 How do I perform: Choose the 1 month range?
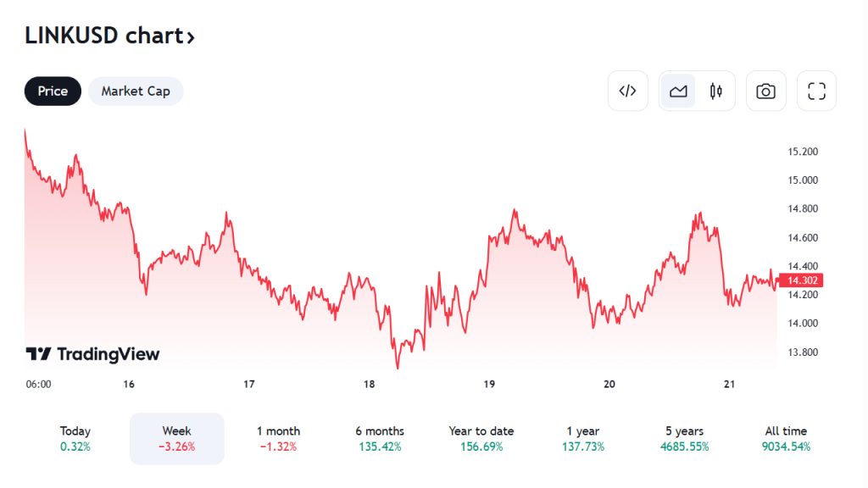pos(278,438)
